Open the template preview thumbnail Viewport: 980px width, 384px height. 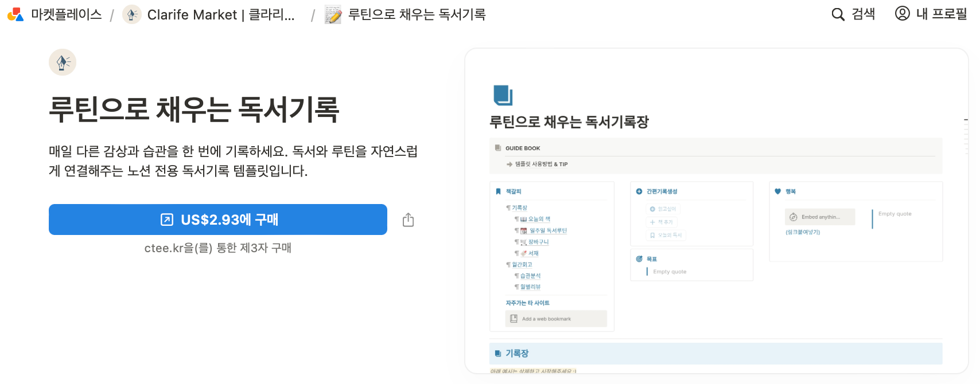click(x=716, y=211)
